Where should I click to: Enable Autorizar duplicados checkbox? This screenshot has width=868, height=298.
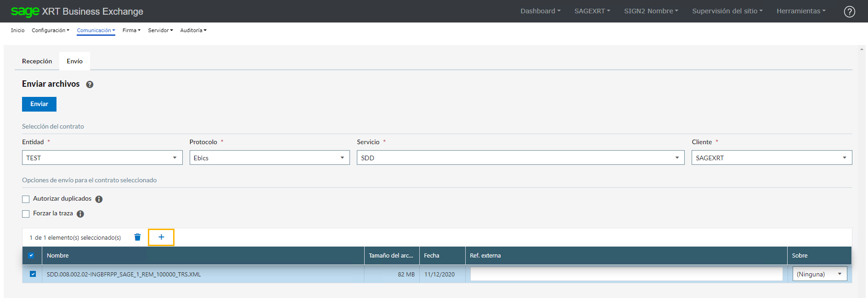[x=26, y=199]
